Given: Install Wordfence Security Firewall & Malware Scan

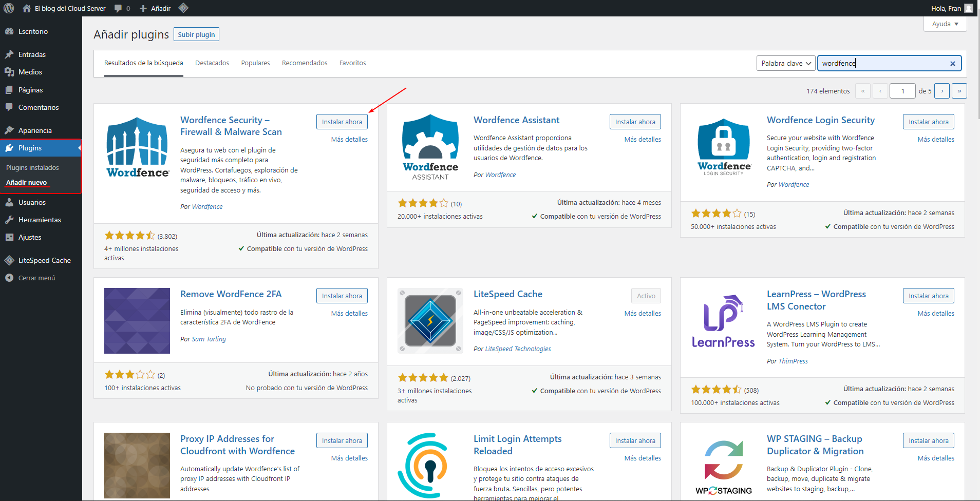Looking at the screenshot, I should point(342,122).
